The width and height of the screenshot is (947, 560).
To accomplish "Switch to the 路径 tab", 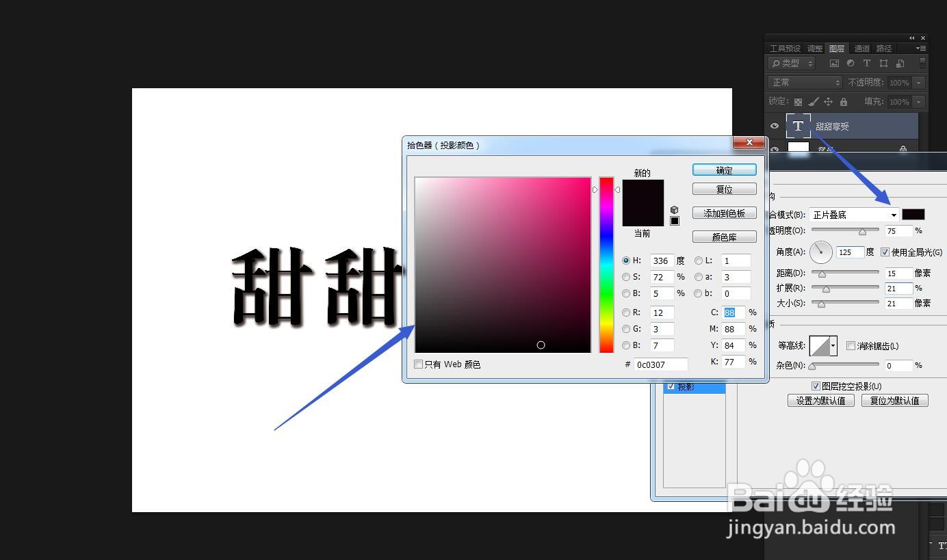I will pos(884,49).
